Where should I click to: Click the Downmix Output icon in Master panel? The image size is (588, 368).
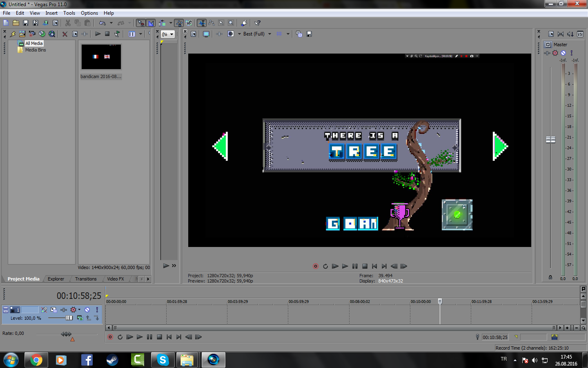tap(561, 34)
